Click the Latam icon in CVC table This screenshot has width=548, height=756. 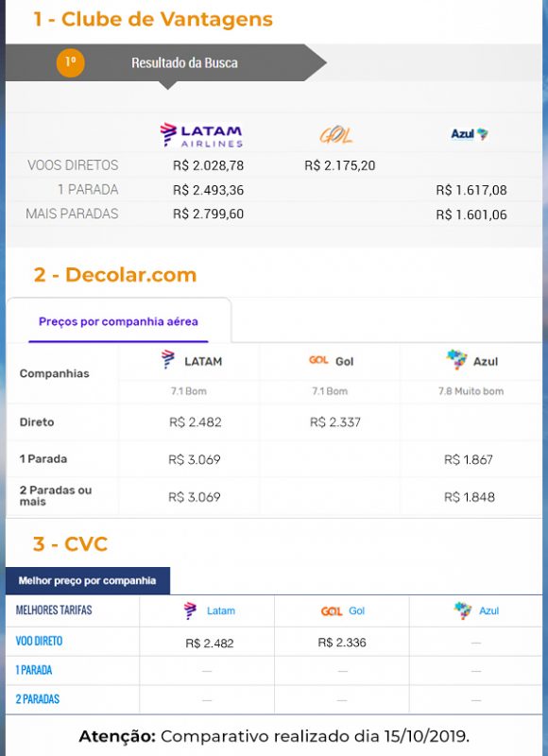[x=190, y=610]
